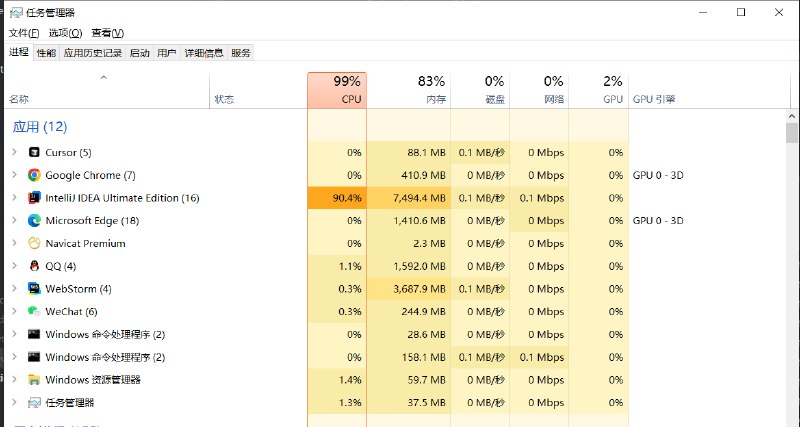This screenshot has height=427, width=800.
Task: Expand the Cursor (5) process group
Action: tap(15, 152)
